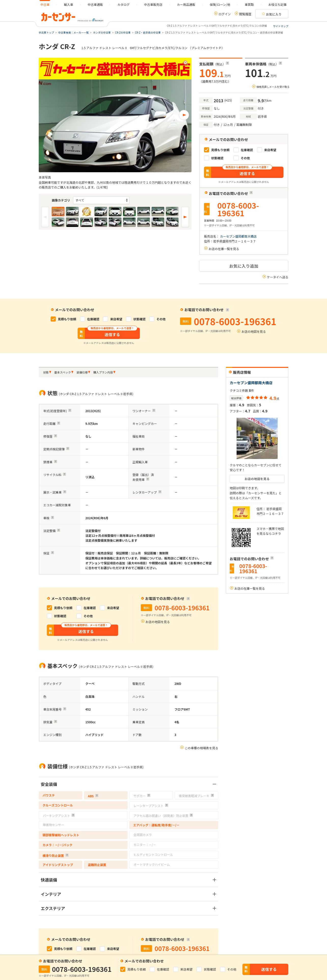
Task: Click help icon beside レンタカーアップ
Action: (x=160, y=492)
